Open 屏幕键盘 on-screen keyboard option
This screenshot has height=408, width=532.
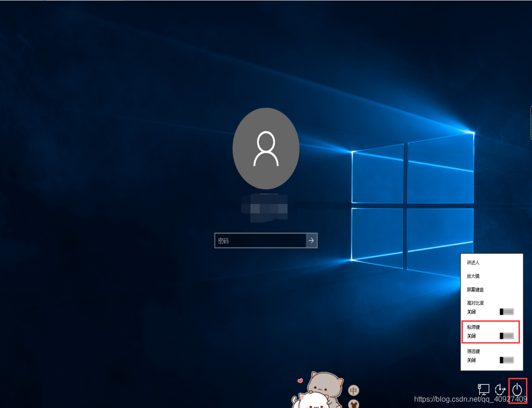click(x=475, y=290)
